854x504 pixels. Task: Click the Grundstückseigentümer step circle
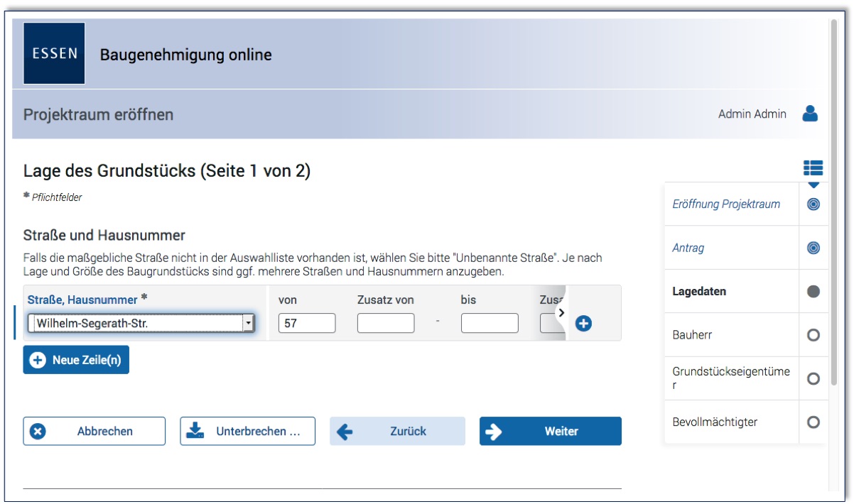point(814,378)
